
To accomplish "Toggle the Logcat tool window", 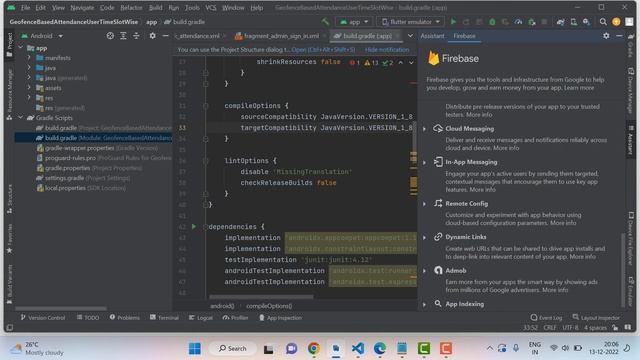I will [200, 318].
